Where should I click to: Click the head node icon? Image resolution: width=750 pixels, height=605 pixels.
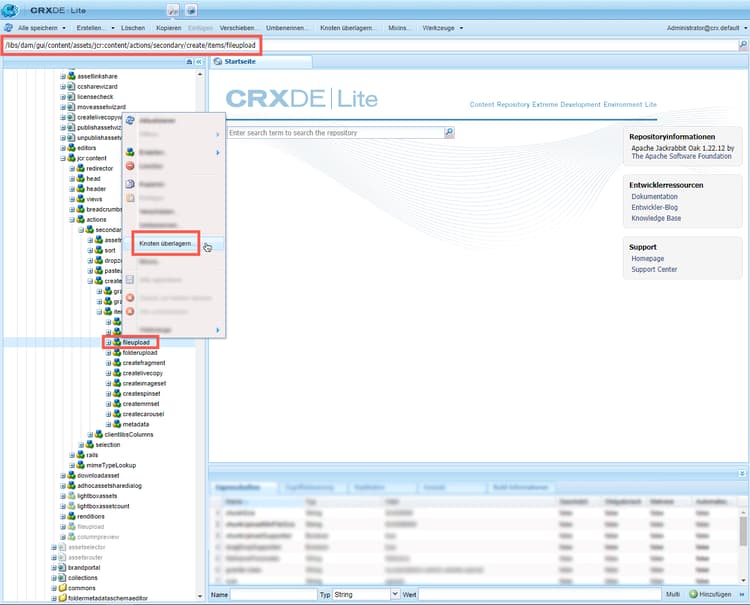(80, 178)
